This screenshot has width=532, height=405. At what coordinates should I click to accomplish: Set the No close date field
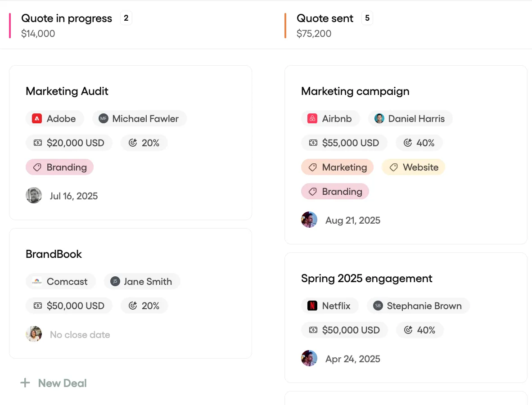(x=80, y=334)
